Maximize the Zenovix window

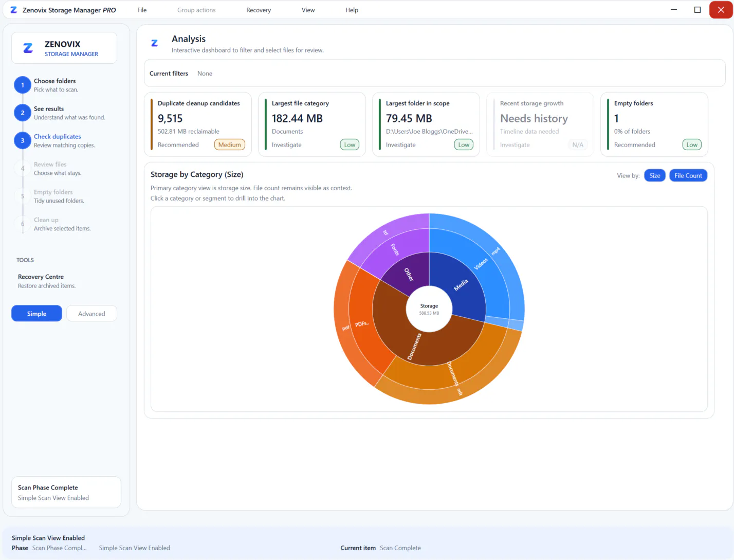[x=698, y=10]
